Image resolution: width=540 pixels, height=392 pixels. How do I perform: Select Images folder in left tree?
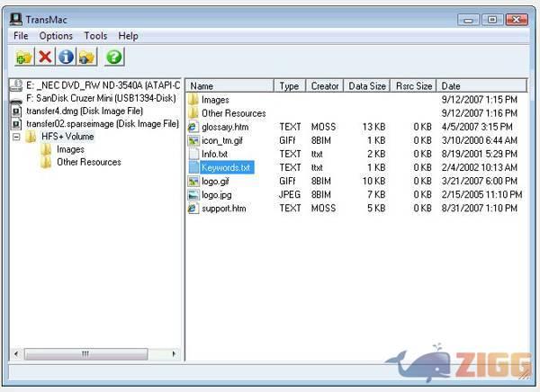[x=70, y=149]
